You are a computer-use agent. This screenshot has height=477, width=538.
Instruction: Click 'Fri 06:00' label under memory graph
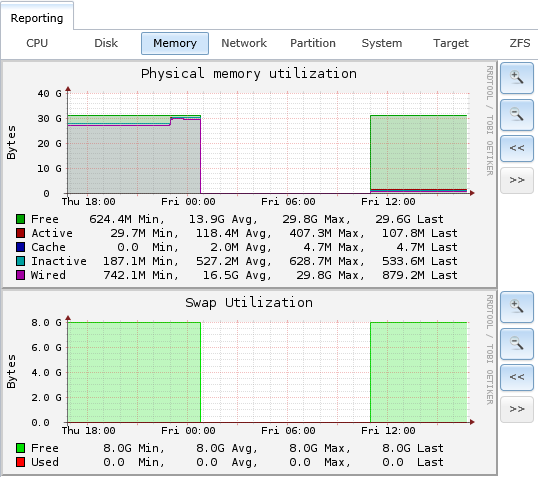pos(288,201)
